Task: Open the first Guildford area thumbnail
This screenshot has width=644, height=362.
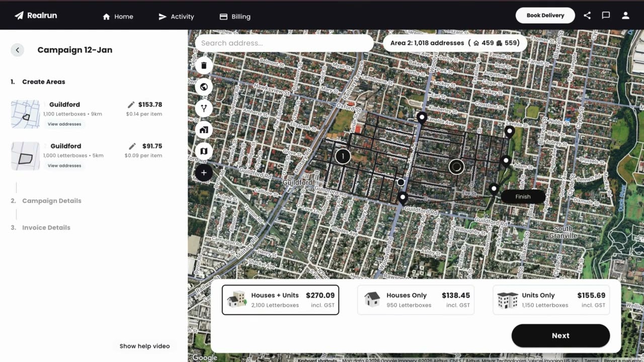Action: click(x=26, y=114)
